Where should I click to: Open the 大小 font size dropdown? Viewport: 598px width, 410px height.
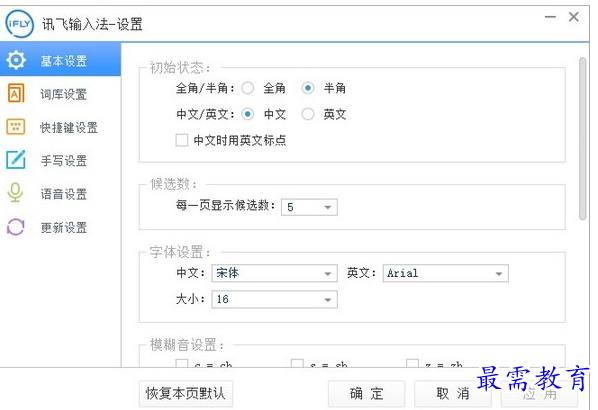(275, 299)
